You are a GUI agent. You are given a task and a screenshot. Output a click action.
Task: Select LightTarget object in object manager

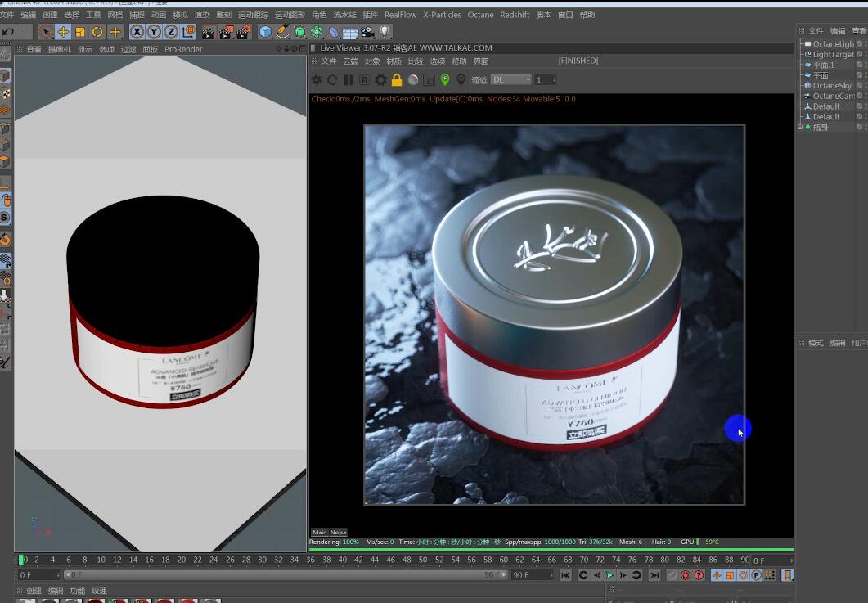pos(833,54)
